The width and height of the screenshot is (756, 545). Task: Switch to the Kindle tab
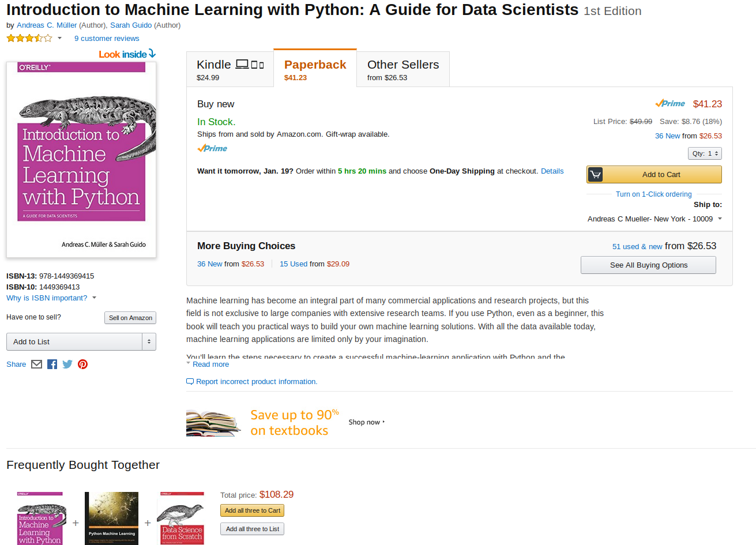tap(230, 69)
